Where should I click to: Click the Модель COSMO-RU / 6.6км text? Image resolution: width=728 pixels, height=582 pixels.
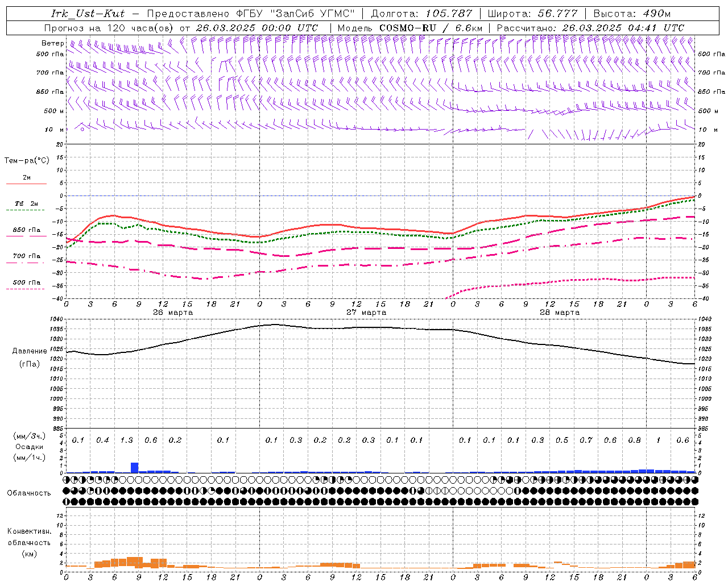[410, 28]
